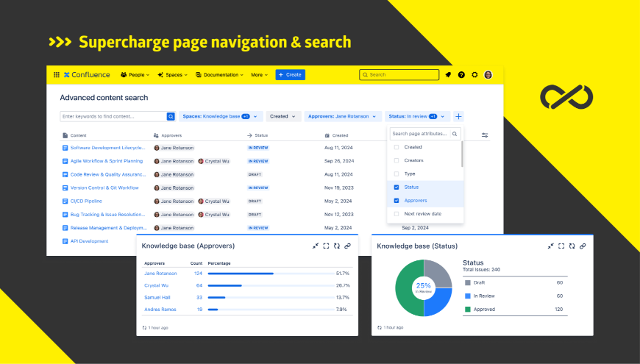Check the Created attribute checkbox
The height and width of the screenshot is (364, 640).
click(x=397, y=147)
